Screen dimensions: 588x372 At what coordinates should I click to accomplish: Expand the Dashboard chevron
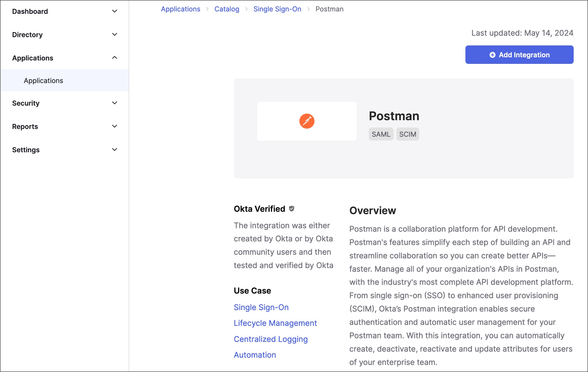[x=115, y=11]
